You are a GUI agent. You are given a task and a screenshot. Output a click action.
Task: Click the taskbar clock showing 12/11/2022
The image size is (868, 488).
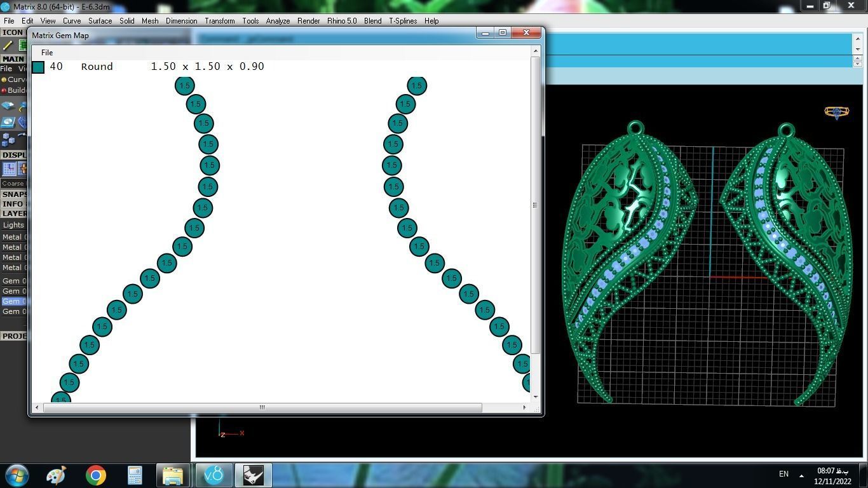pos(833,476)
